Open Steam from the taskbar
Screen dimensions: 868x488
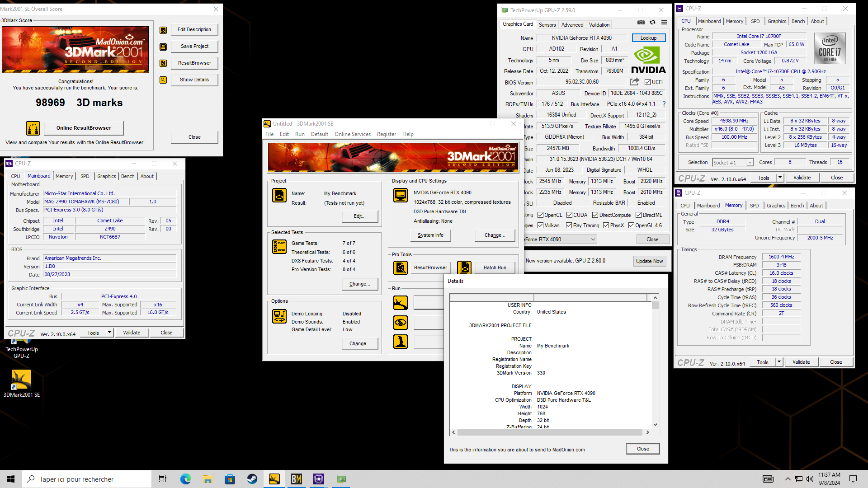point(252,479)
